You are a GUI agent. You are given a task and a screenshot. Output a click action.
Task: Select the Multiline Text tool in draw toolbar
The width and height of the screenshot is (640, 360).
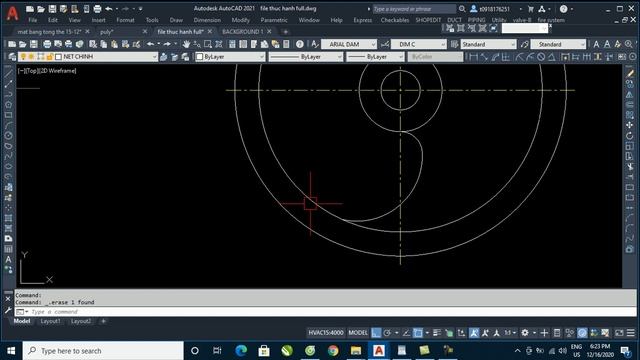pos(8,259)
